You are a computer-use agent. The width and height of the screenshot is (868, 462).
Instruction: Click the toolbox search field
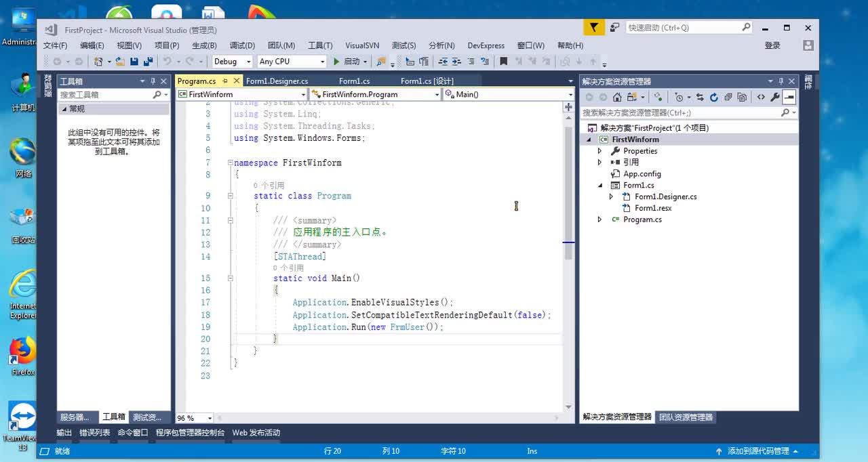tap(113, 95)
